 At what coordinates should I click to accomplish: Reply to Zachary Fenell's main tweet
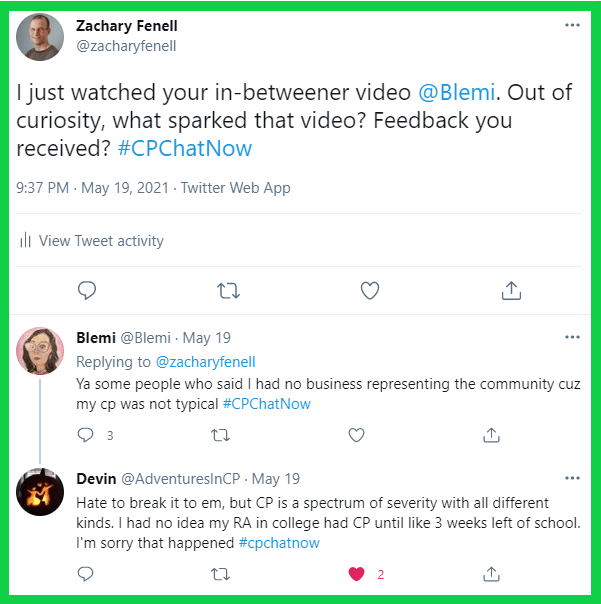tap(87, 290)
